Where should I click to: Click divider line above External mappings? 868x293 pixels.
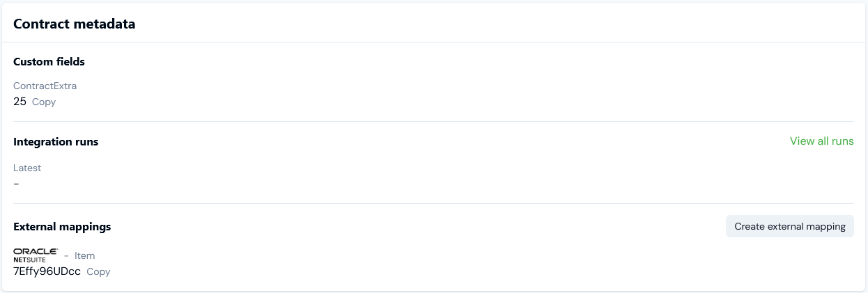click(x=433, y=203)
